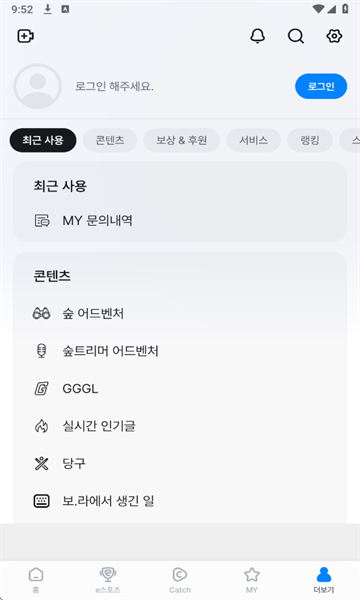The image size is (360, 600).
Task: Open the 서비스 tab chip
Action: tap(254, 140)
